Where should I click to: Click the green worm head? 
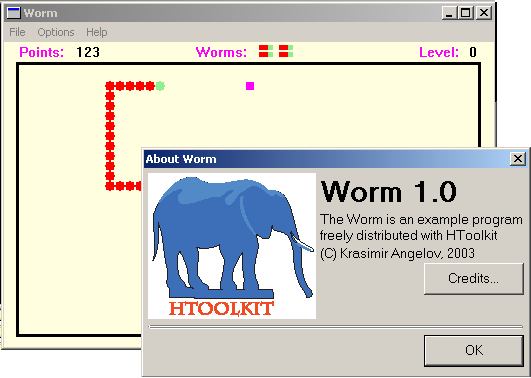click(160, 86)
